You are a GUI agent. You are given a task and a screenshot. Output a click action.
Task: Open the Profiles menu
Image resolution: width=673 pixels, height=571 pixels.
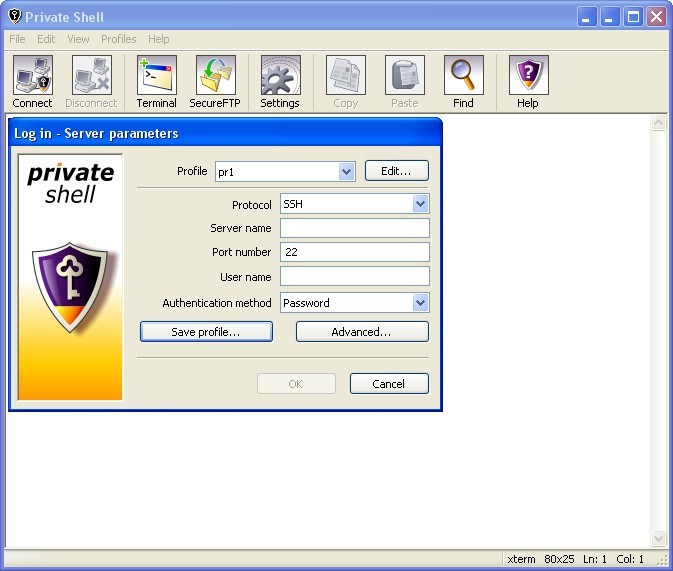point(118,39)
